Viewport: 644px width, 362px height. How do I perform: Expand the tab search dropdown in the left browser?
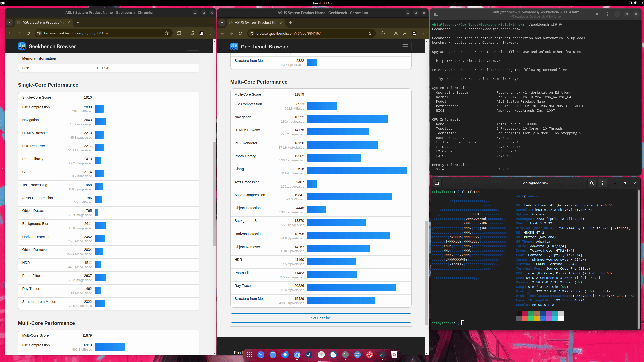click(x=10, y=22)
